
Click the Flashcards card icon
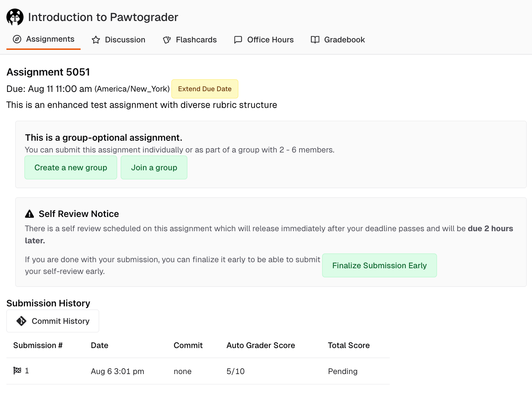click(167, 40)
